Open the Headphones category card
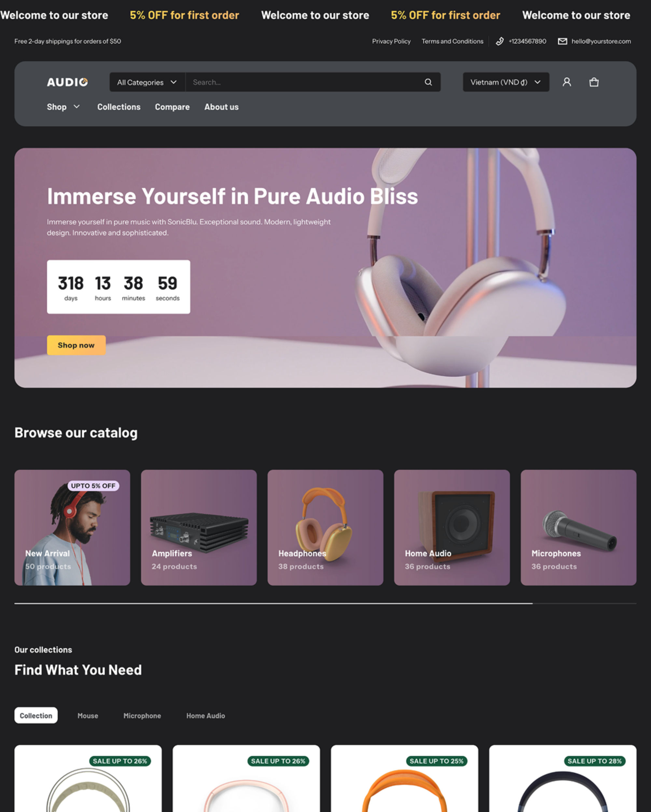Viewport: 651px width, 812px height. pyautogui.click(x=325, y=527)
